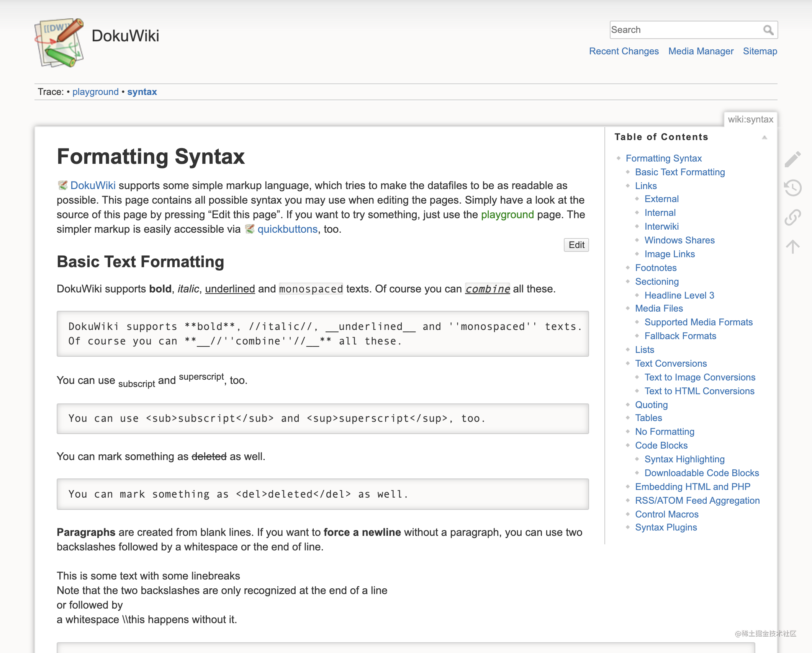Open the playground link in the intro paragraph
Screen dimensions: 812x653
[508, 214]
